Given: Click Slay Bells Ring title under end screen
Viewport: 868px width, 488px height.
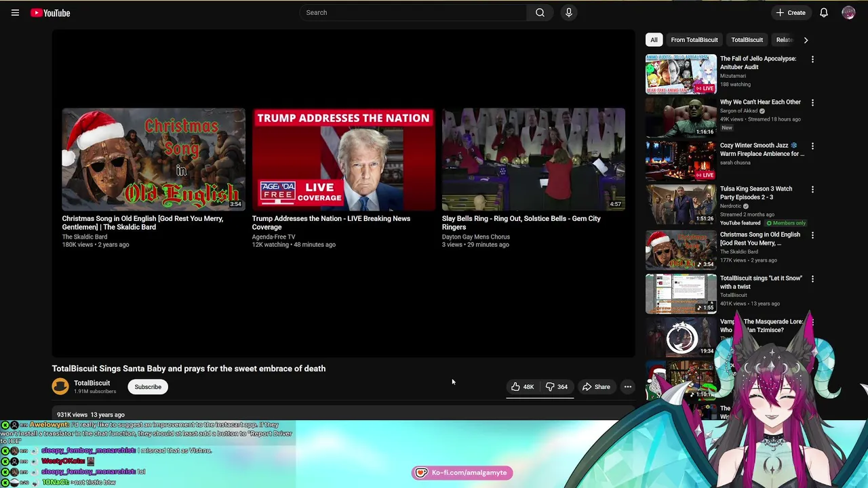Looking at the screenshot, I should (521, 222).
